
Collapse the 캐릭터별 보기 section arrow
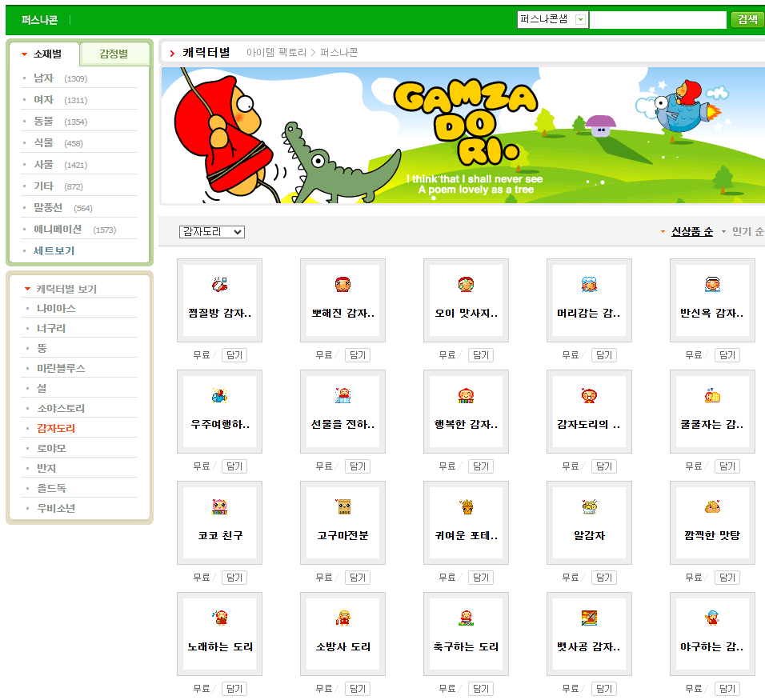pyautogui.click(x=27, y=289)
